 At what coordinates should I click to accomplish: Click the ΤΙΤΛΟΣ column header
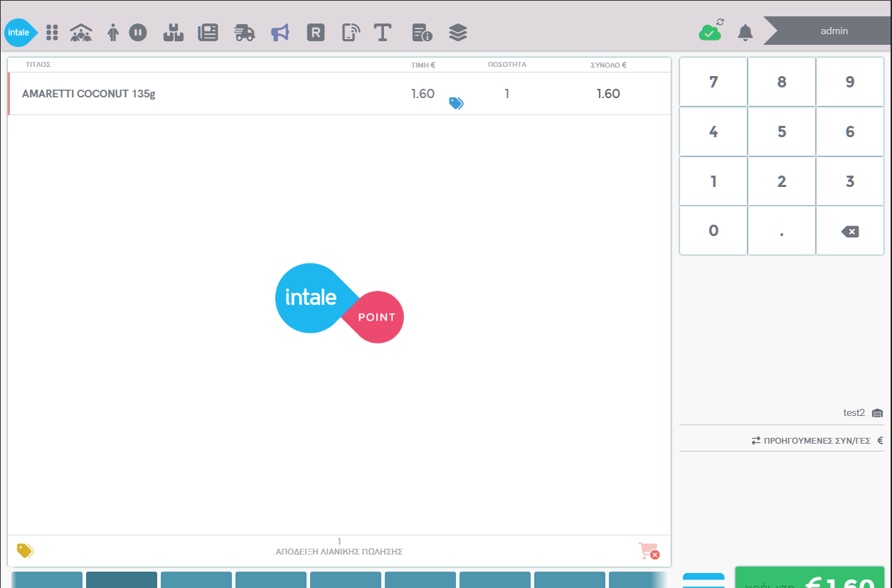38,65
